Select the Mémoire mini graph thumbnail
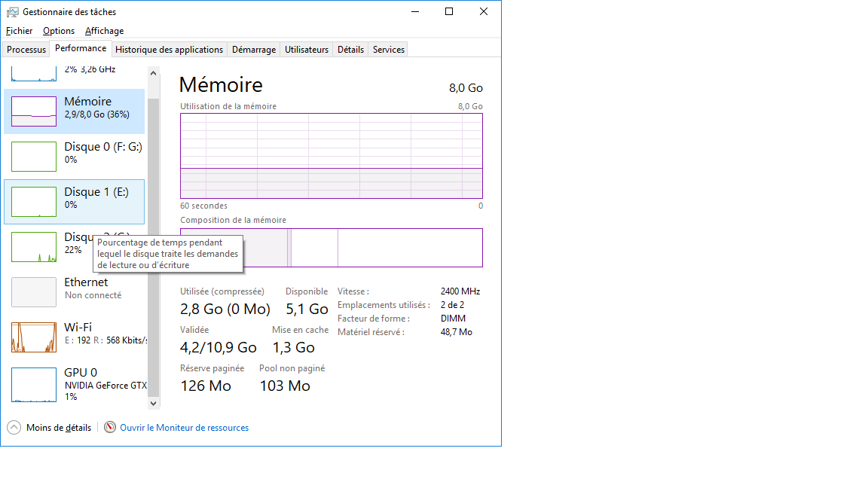The image size is (868, 488). (34, 111)
